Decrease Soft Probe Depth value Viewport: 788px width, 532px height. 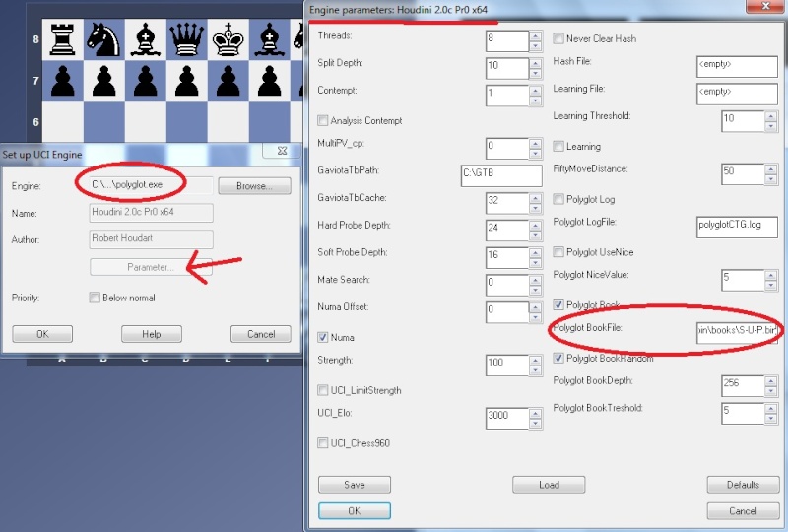(x=536, y=262)
